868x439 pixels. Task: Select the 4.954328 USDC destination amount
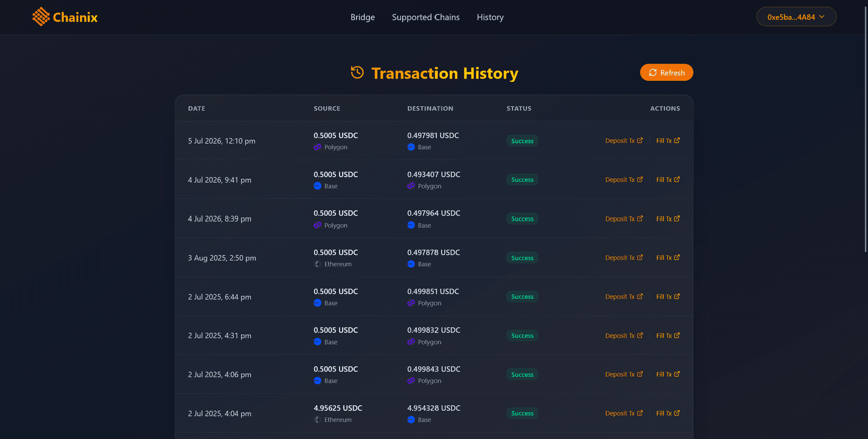tap(434, 408)
